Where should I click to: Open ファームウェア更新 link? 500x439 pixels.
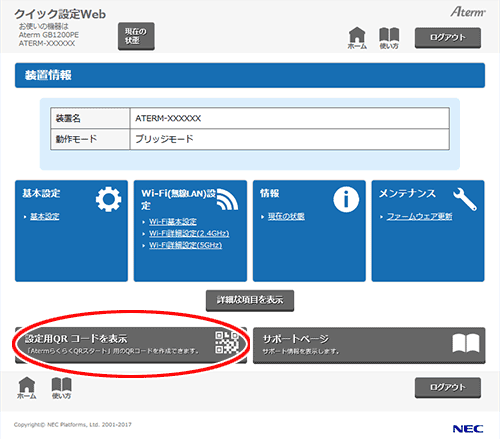pos(419,216)
